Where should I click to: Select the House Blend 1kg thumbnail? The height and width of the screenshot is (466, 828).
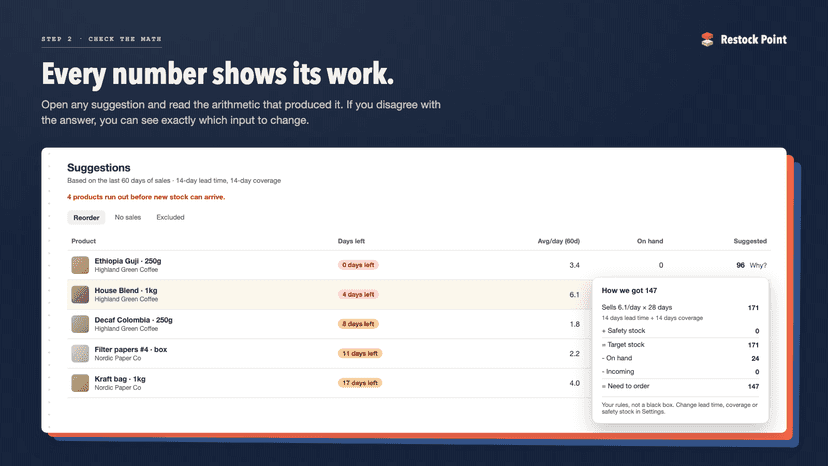[80, 294]
